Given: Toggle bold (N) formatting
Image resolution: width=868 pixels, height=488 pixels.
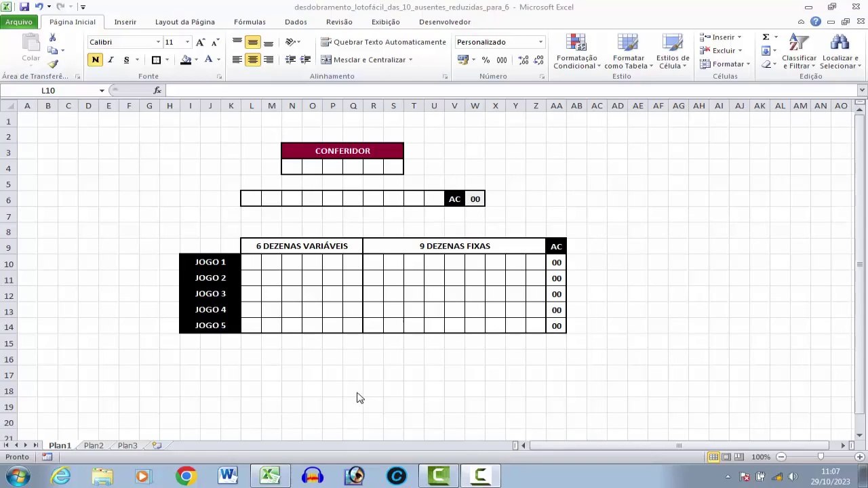Looking at the screenshot, I should pyautogui.click(x=95, y=60).
